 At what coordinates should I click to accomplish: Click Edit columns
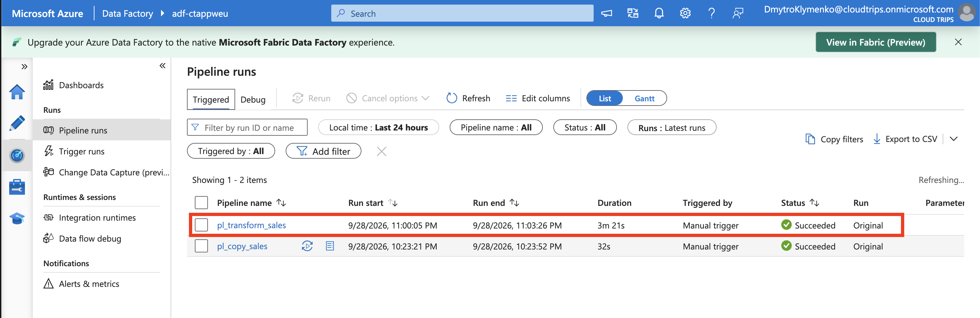(538, 98)
